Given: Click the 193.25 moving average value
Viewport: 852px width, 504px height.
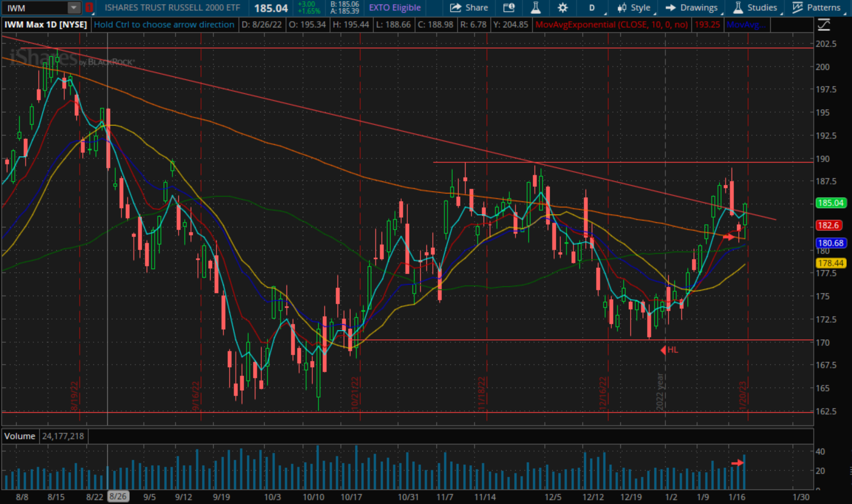Looking at the screenshot, I should [707, 24].
